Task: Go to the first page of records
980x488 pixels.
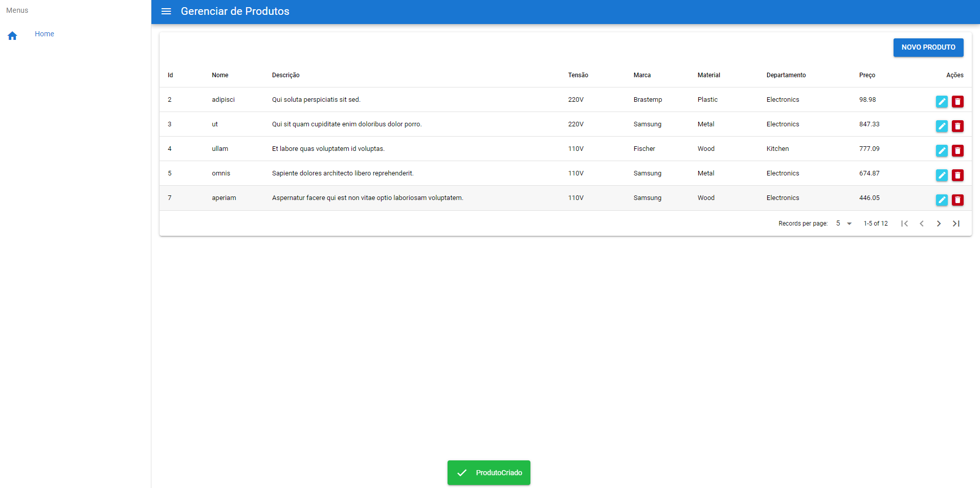Action: point(905,223)
